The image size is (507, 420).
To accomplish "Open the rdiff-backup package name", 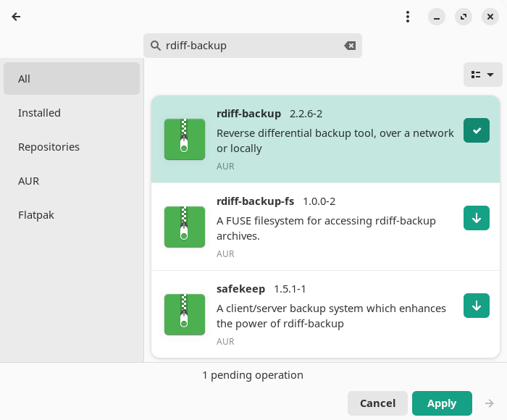I will coord(248,114).
